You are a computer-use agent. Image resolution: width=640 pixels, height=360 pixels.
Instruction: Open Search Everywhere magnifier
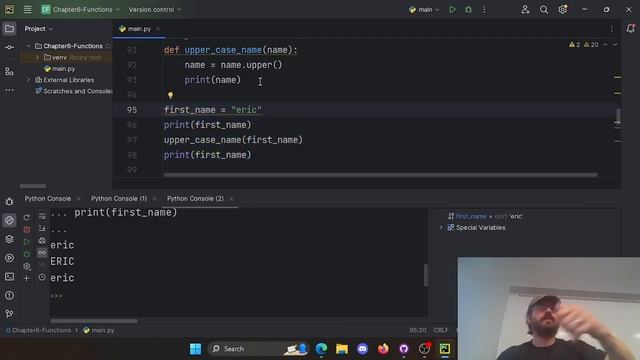pyautogui.click(x=544, y=9)
